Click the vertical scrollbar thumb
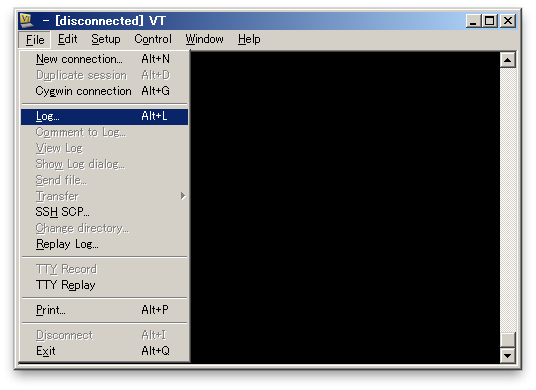Screen dimensions: 536x390 tap(508, 340)
